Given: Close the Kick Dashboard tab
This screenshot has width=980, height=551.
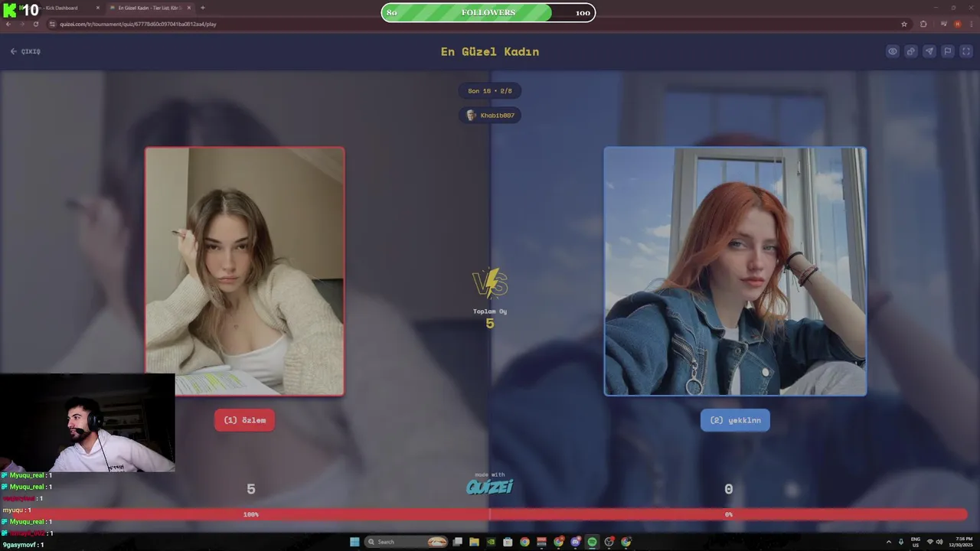Looking at the screenshot, I should tap(98, 8).
